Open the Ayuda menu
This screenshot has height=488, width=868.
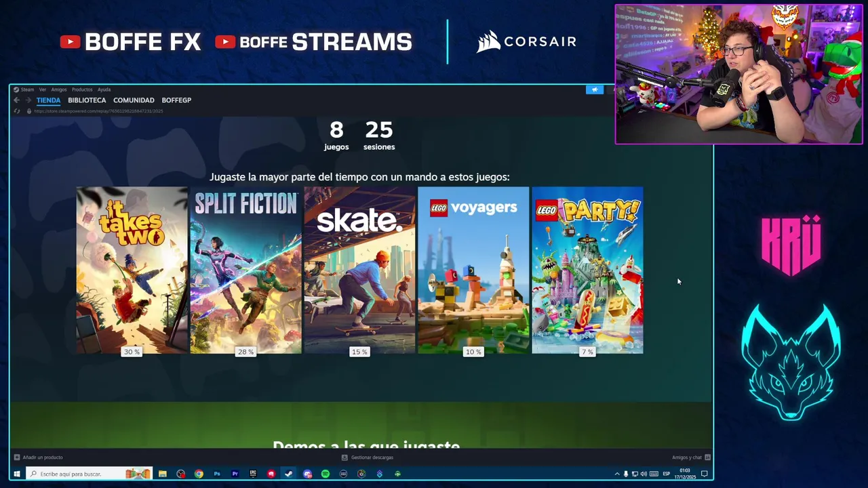pos(104,89)
